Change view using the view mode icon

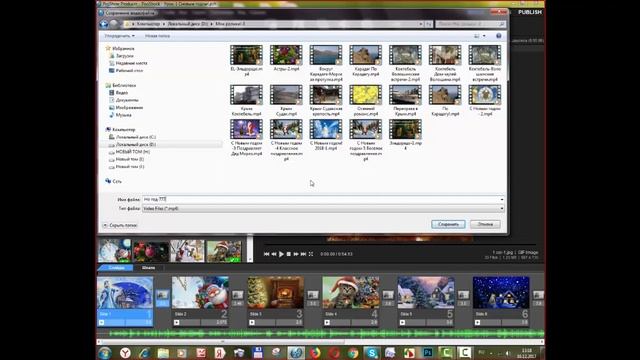[477, 36]
